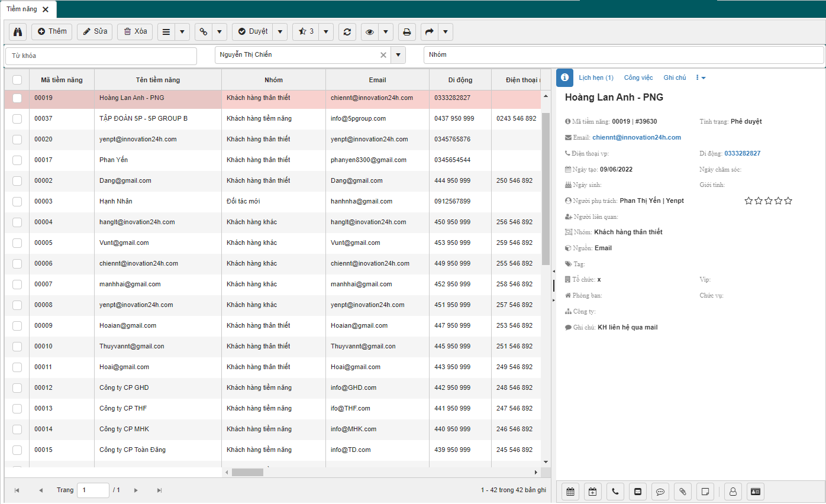
Task: Expand the more-options dots in detail tabs
Action: point(701,77)
